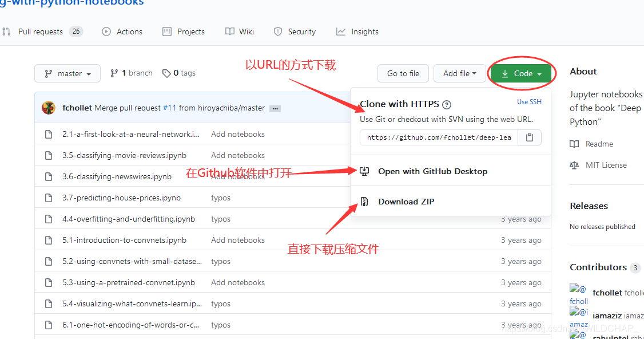This screenshot has height=339, width=644.
Task: Click the help icon beside Clone with HTTPS
Action: tap(447, 104)
